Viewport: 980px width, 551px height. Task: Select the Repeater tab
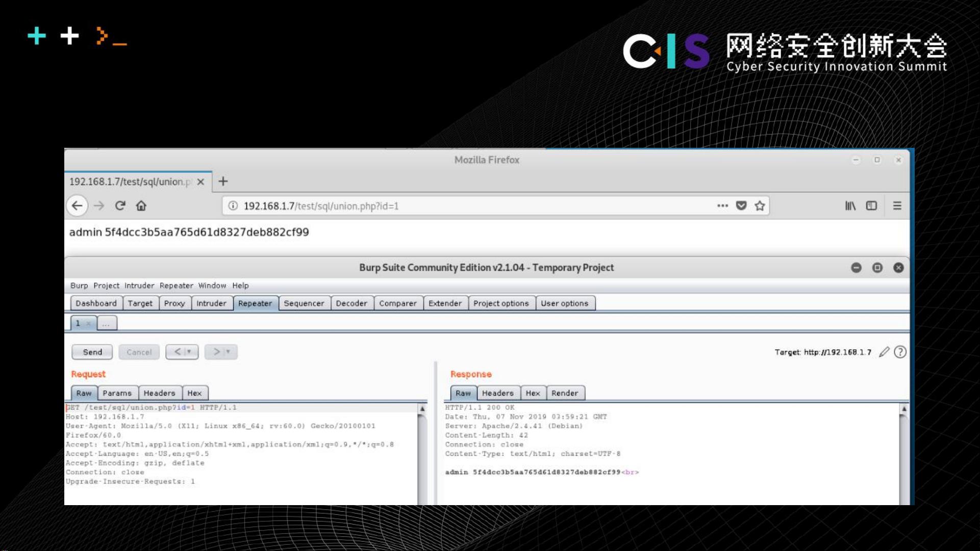click(255, 303)
